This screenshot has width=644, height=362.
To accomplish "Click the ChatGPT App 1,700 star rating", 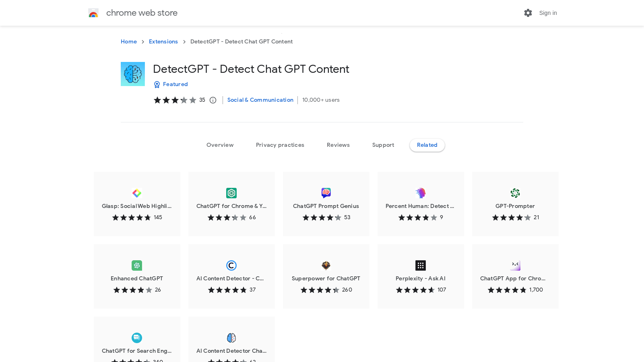I will tap(507, 290).
